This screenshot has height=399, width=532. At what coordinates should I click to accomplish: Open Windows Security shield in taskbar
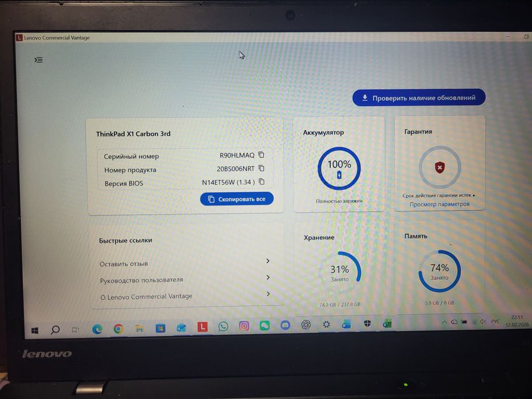367,324
